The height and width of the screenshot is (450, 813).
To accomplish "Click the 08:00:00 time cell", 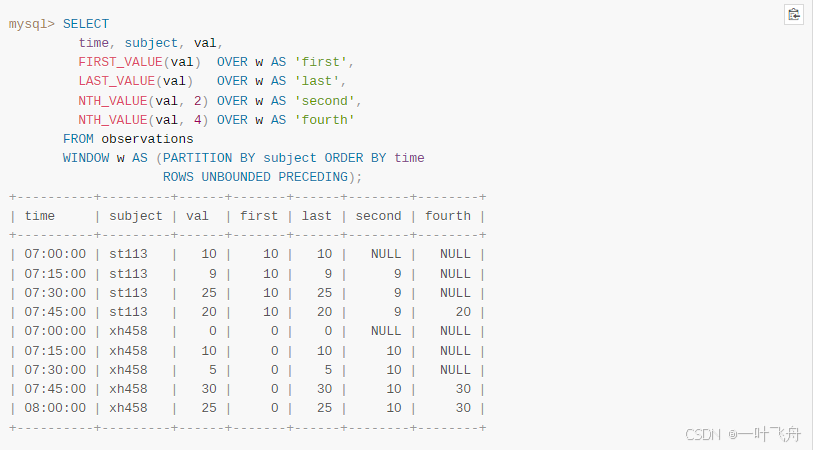I will coord(55,408).
